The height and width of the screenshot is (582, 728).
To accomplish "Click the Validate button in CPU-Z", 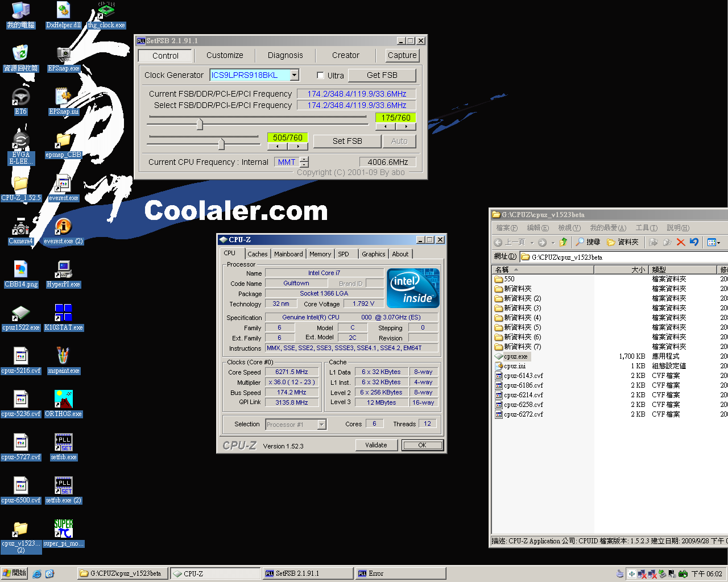I will click(x=376, y=445).
